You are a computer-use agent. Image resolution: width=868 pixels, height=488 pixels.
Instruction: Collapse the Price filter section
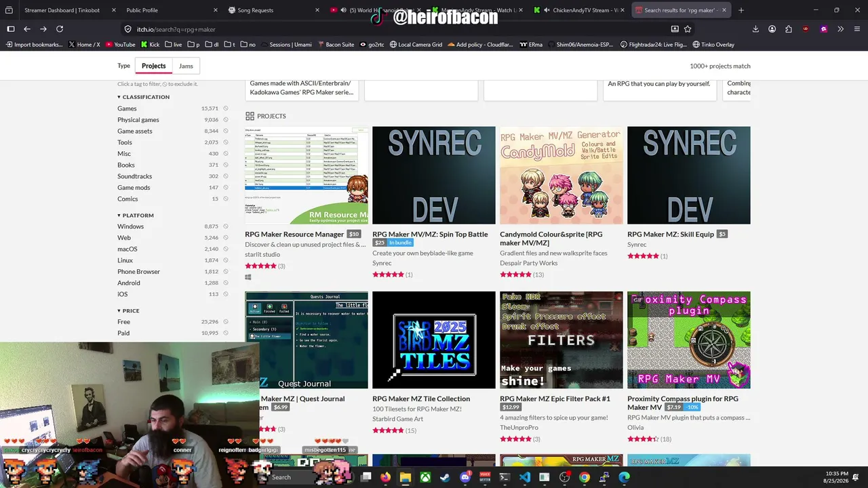pos(128,311)
